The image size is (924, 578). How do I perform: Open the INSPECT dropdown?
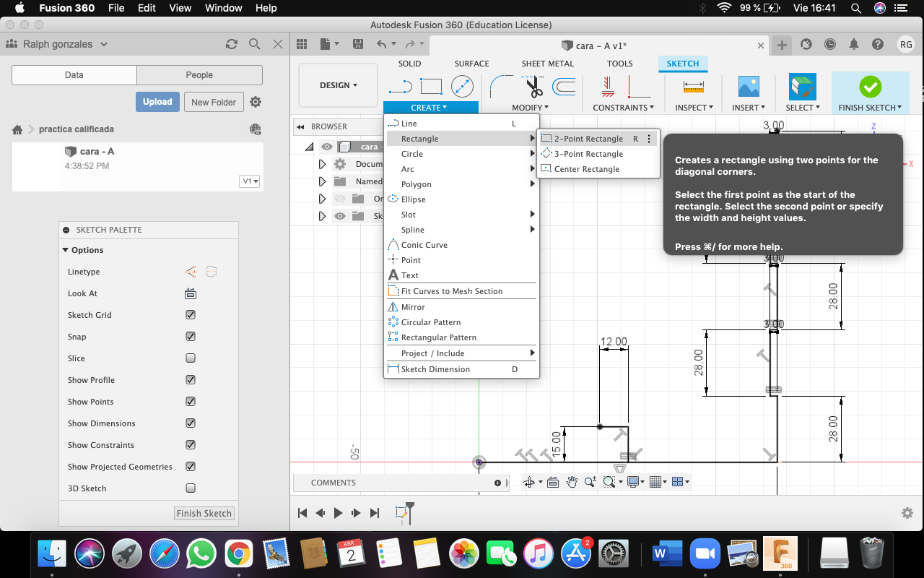tap(694, 108)
